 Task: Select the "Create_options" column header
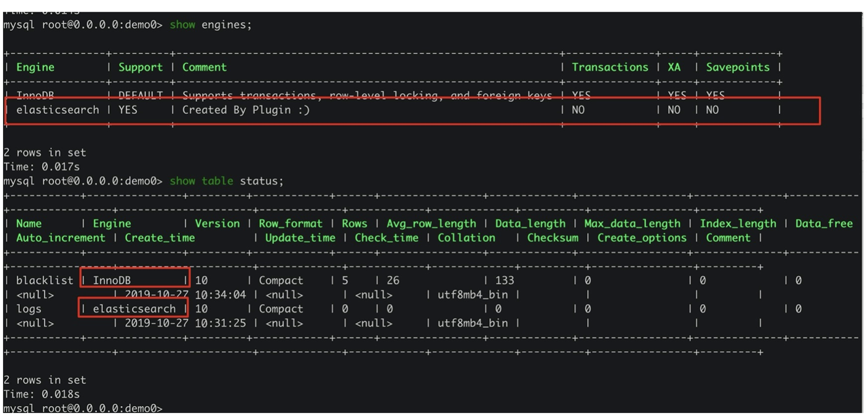click(642, 238)
